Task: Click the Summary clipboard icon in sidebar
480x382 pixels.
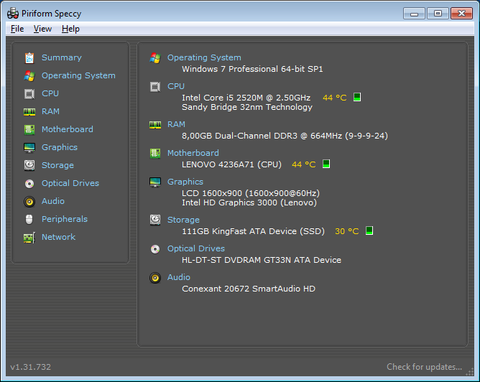Action: (x=29, y=58)
